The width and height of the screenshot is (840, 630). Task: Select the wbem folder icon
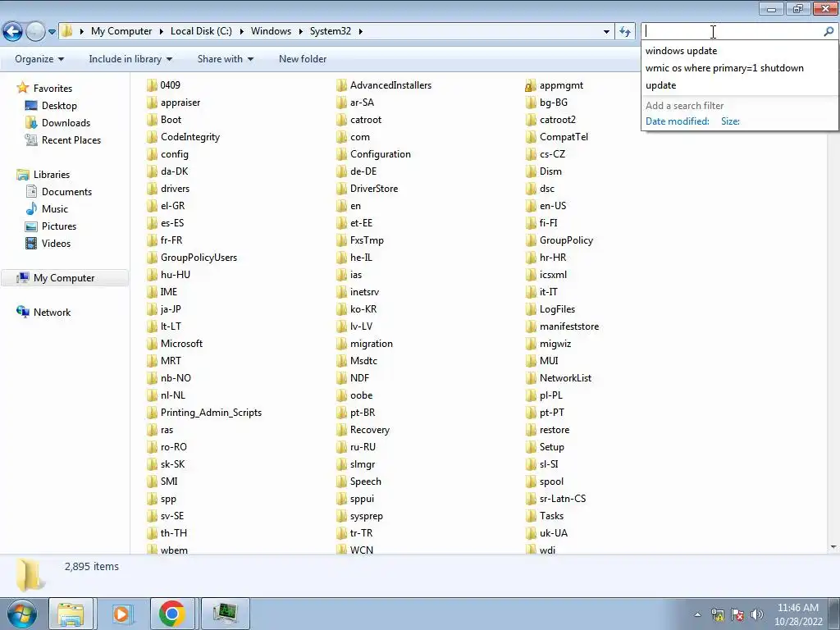click(x=152, y=549)
